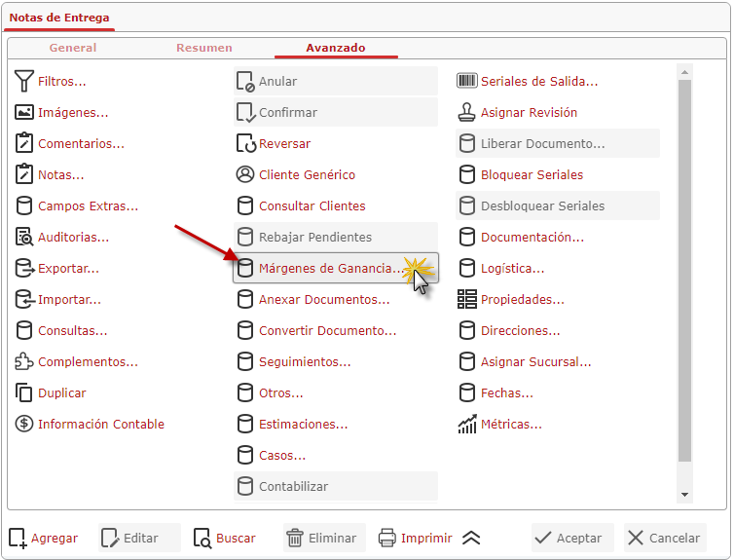
Task: Click the Eliminar trash can icon
Action: tap(294, 538)
